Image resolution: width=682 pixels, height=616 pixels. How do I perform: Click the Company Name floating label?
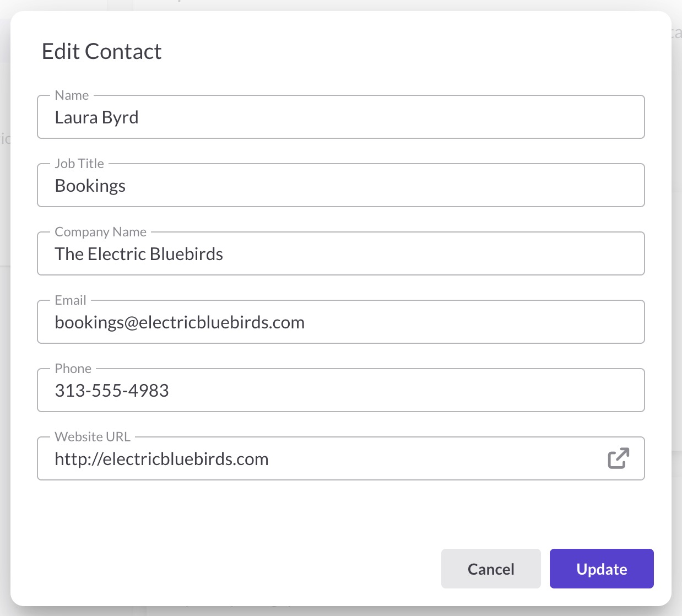click(100, 232)
